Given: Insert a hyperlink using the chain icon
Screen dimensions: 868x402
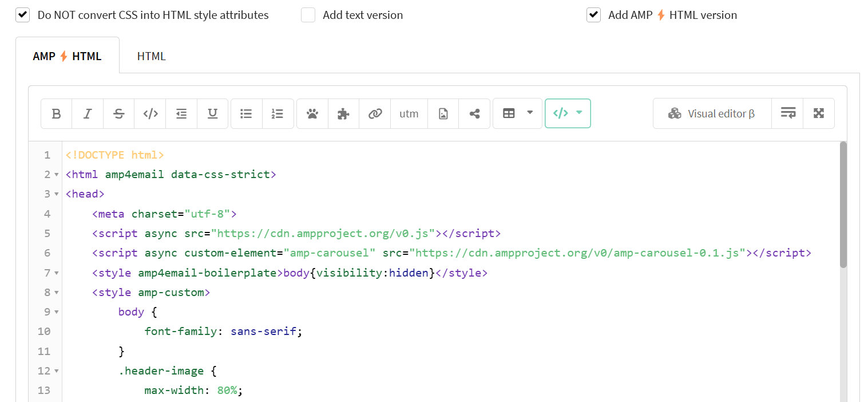Looking at the screenshot, I should (375, 113).
